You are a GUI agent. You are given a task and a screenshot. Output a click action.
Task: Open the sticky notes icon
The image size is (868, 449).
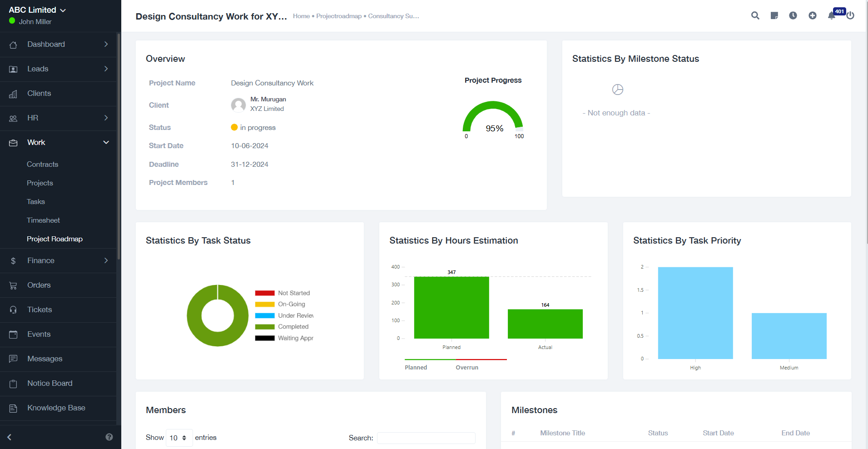774,15
